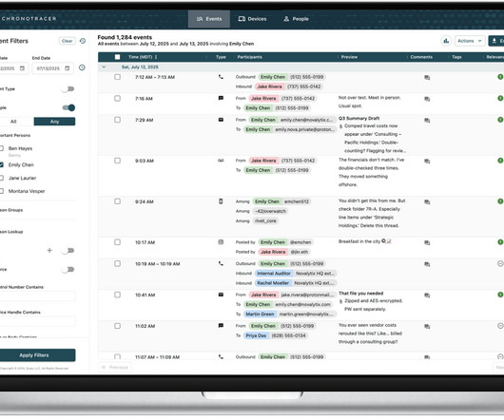Click the Control Number Contains field

(37, 296)
